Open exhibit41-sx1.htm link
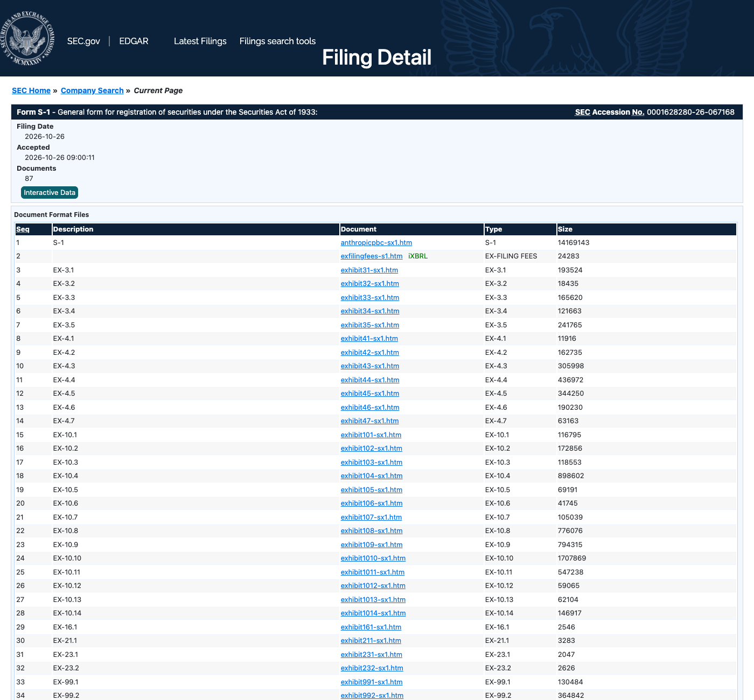The image size is (754, 700). pyautogui.click(x=369, y=339)
